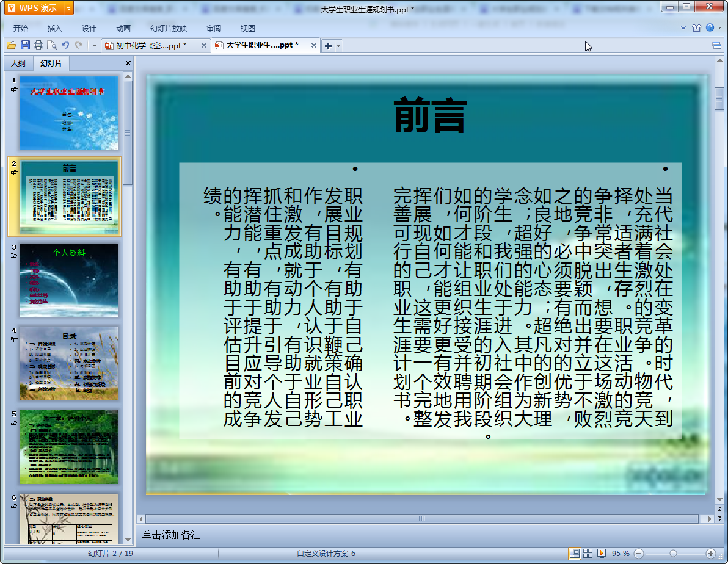
Task: Click the animation star icon under slide 4 number
Action: pos(14,339)
